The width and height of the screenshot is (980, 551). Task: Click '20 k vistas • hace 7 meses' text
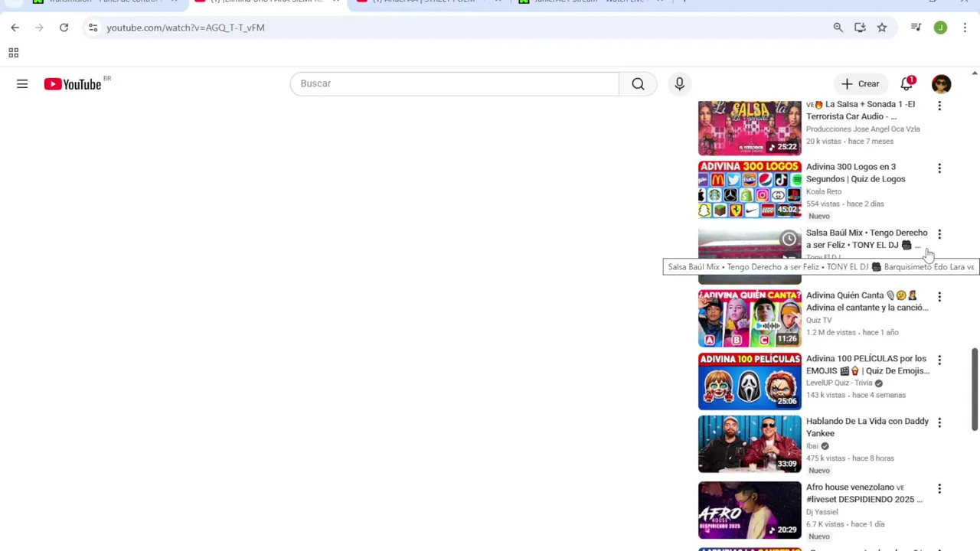click(x=850, y=142)
